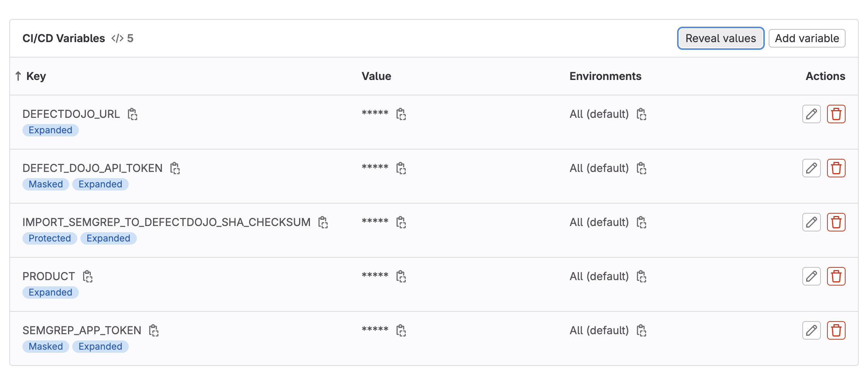868x374 pixels.
Task: Click the Protected badge on checksum variable
Action: click(x=50, y=238)
